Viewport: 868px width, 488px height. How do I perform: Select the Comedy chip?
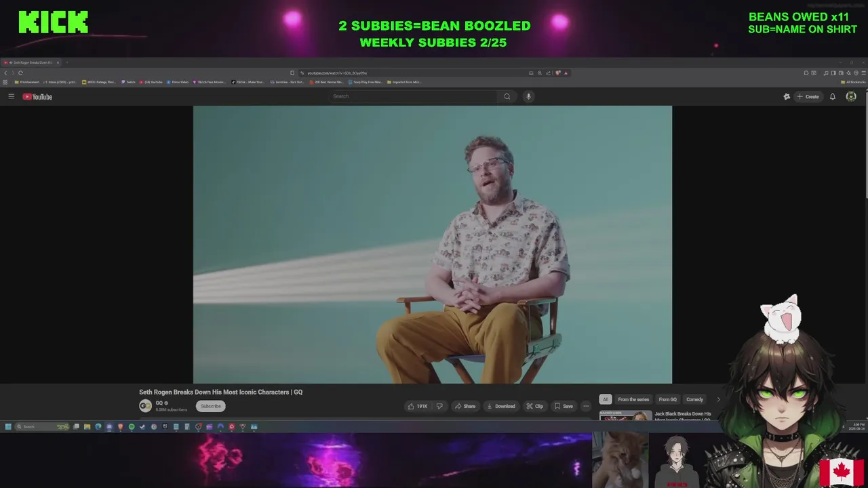click(x=694, y=399)
